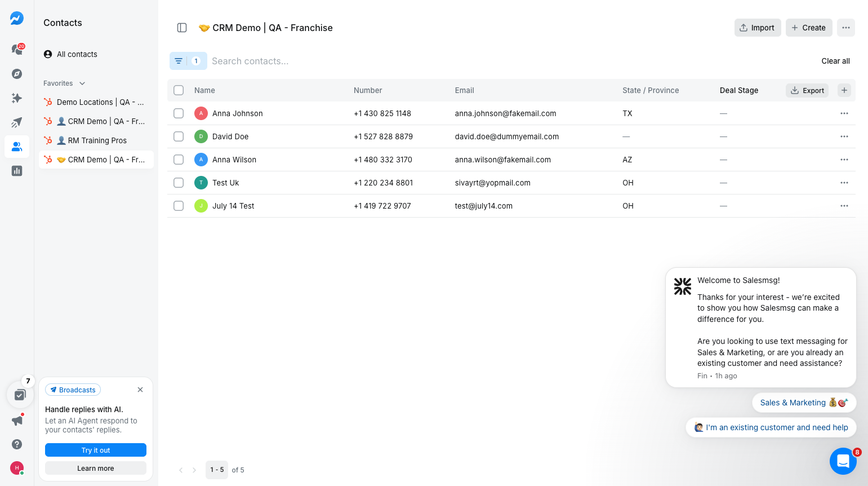Click Clear all filters

tap(835, 61)
